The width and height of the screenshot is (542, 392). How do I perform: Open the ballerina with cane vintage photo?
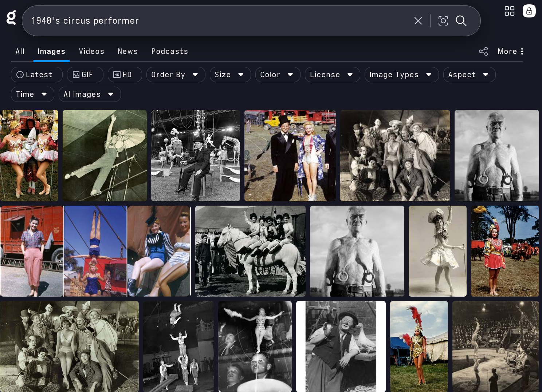coord(438,251)
